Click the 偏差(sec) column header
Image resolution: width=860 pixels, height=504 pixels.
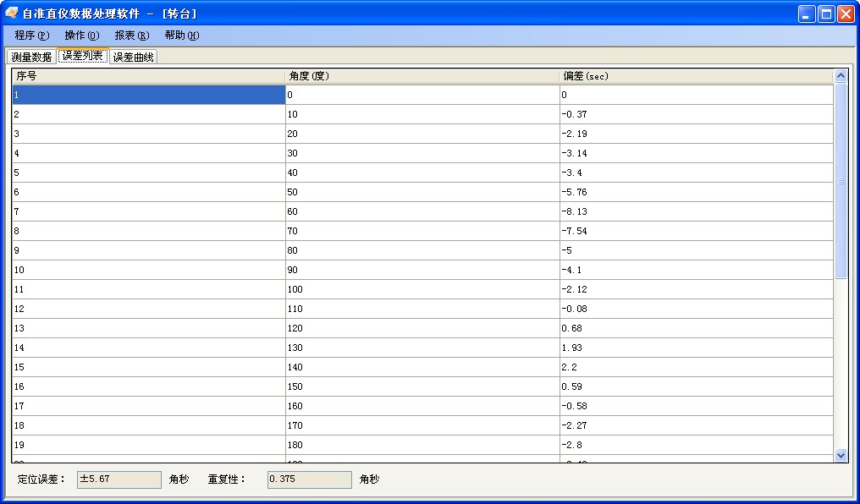[695, 76]
